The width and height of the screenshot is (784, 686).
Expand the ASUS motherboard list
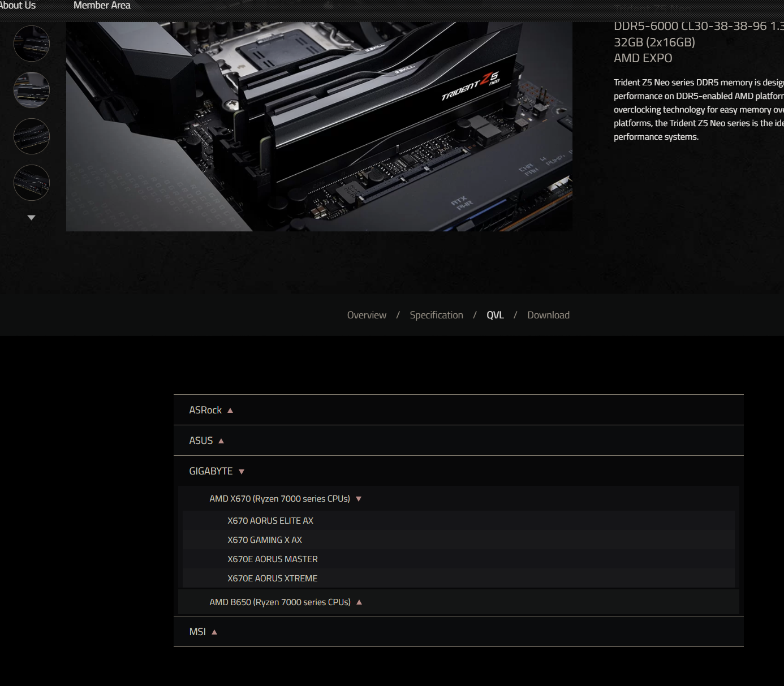click(458, 441)
